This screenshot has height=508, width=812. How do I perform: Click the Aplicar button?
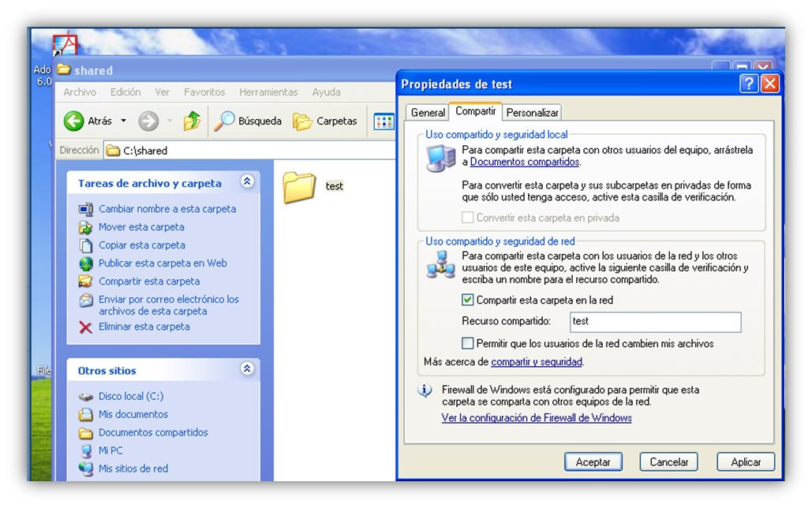point(746,462)
